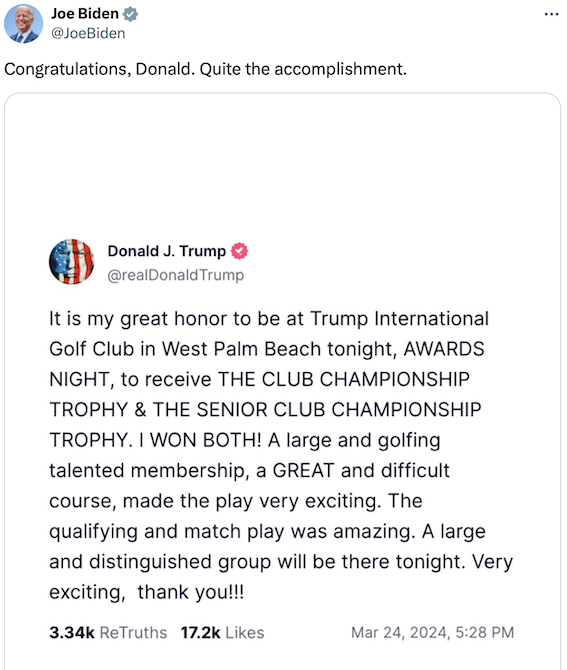
Task: Click the verified badge next to Joe Biden
Action: point(130,14)
